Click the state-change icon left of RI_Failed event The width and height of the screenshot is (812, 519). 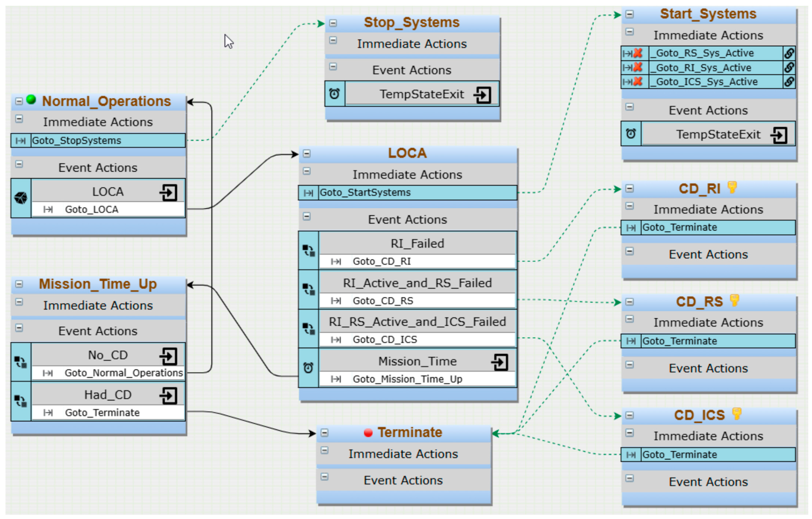tap(309, 251)
